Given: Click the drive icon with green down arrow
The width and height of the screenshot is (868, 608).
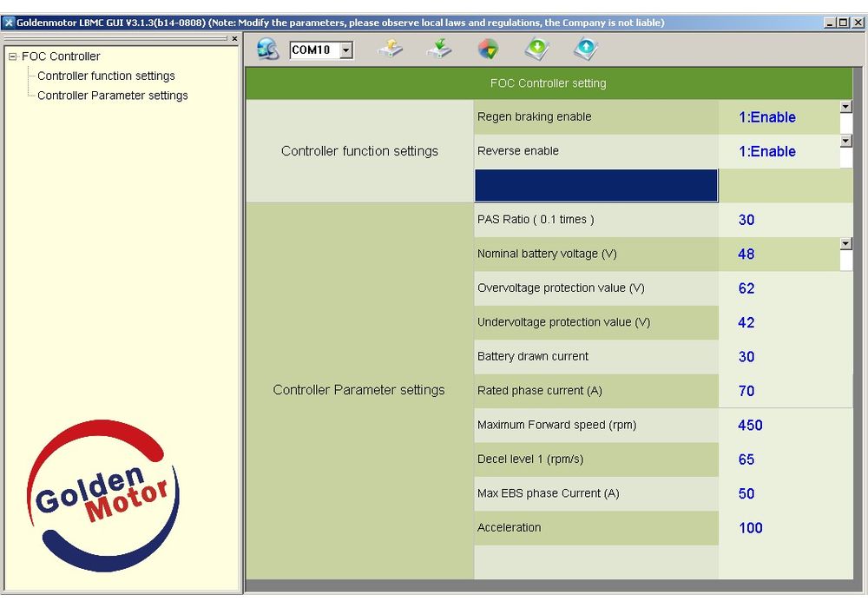Looking at the screenshot, I should (439, 50).
